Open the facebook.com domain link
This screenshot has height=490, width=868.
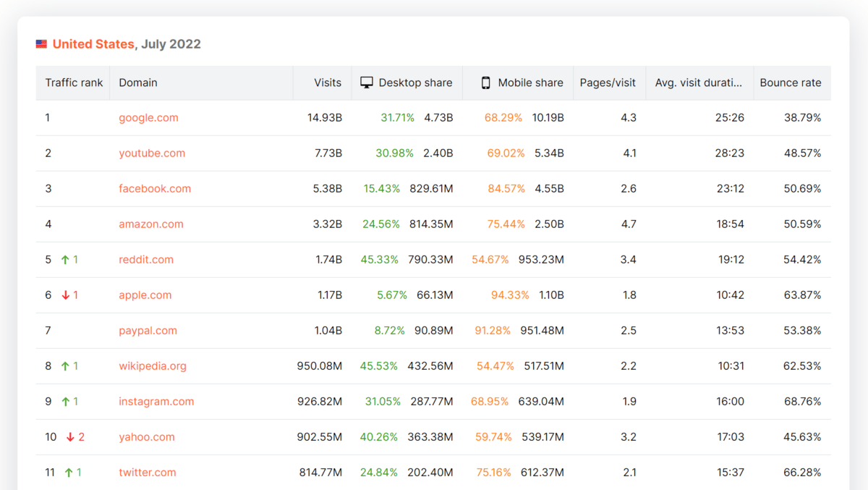coord(155,188)
